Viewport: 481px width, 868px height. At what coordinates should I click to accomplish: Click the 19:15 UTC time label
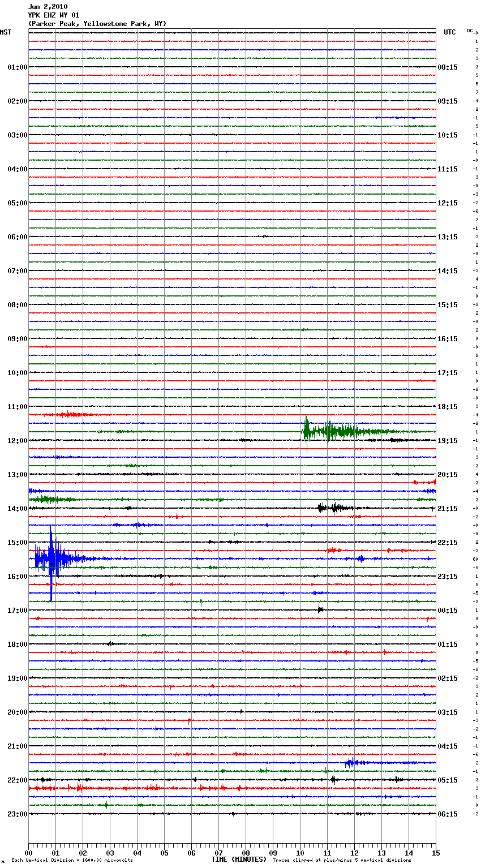(x=448, y=441)
